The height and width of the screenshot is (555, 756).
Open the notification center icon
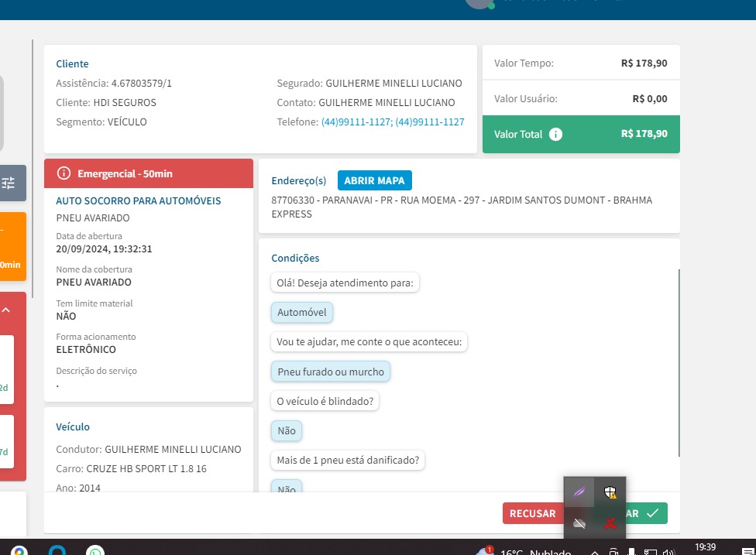[x=747, y=551]
